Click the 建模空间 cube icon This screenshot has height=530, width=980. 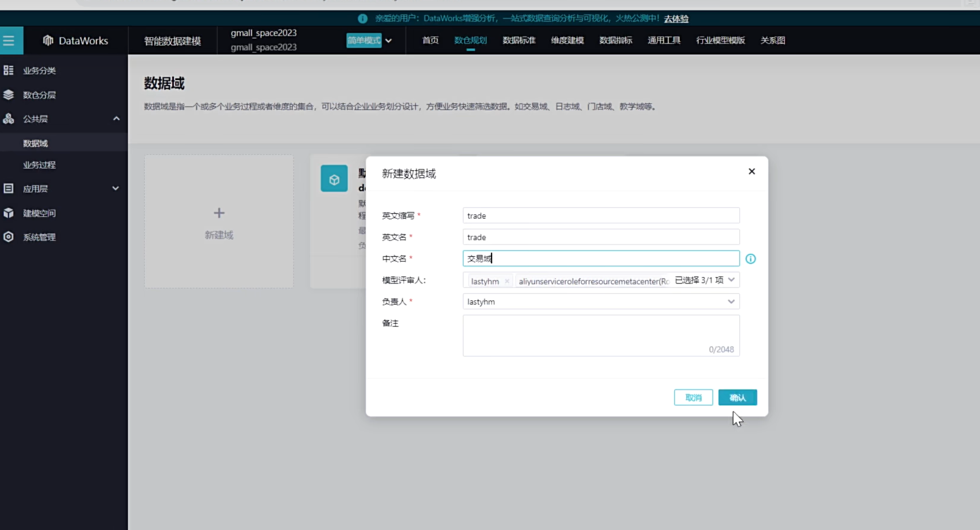click(8, 213)
